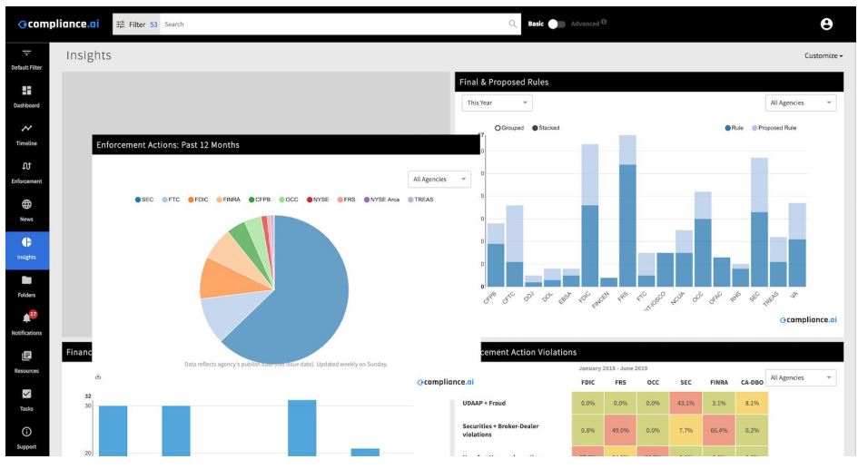Open the Customize dropdown
Viewport: 868px width, 469px height.
pos(824,56)
